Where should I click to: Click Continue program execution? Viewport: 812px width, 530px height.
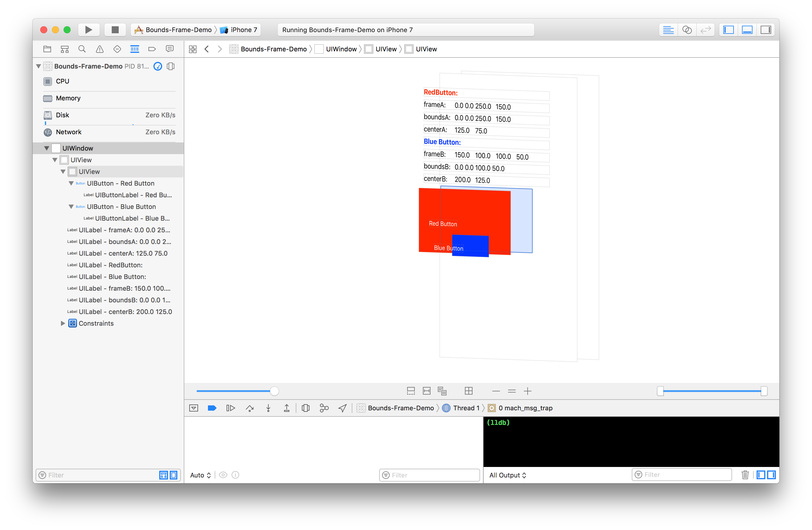[x=231, y=408]
